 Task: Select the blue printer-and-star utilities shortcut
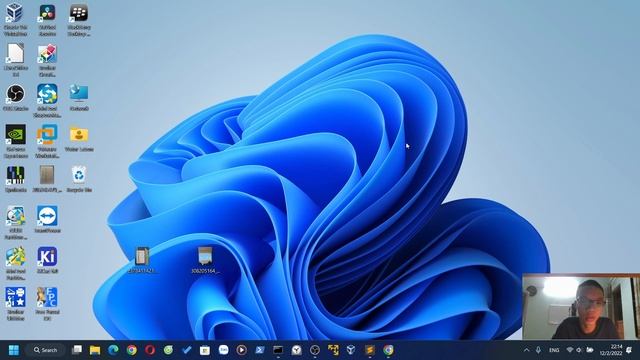(16, 303)
